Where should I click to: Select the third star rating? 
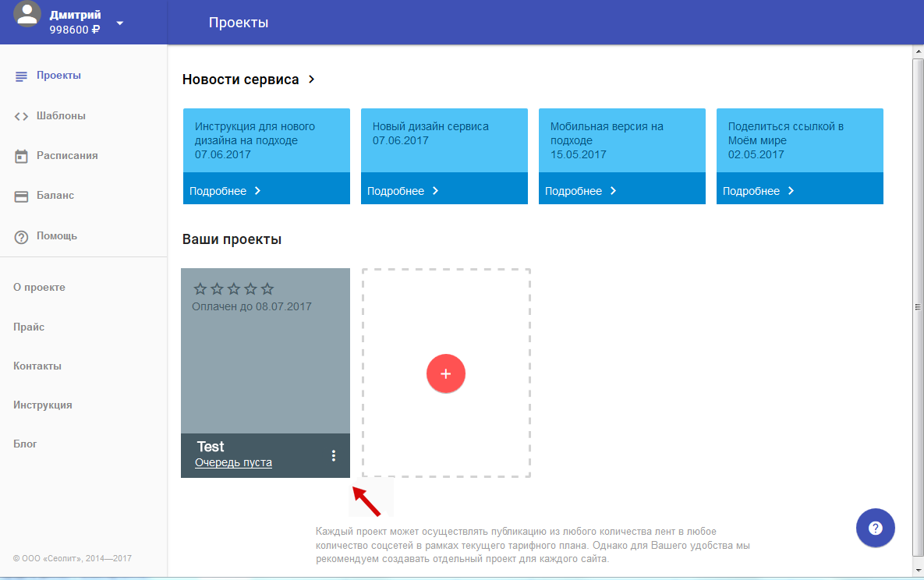(x=234, y=288)
